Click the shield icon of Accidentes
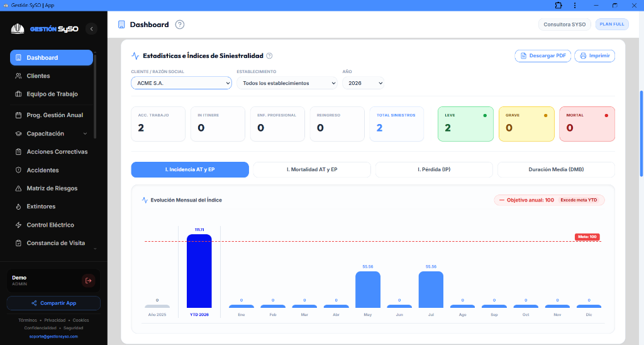The width and height of the screenshot is (644, 345). click(x=18, y=170)
